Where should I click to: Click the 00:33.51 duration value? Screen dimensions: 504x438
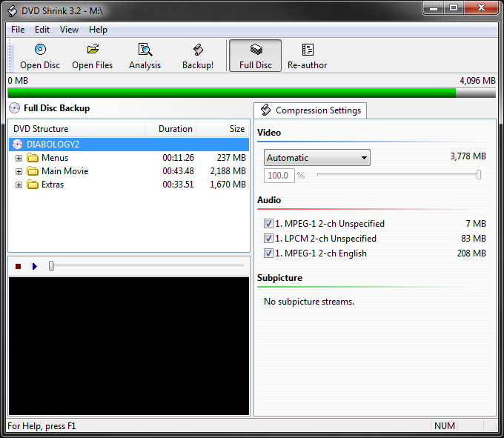178,185
